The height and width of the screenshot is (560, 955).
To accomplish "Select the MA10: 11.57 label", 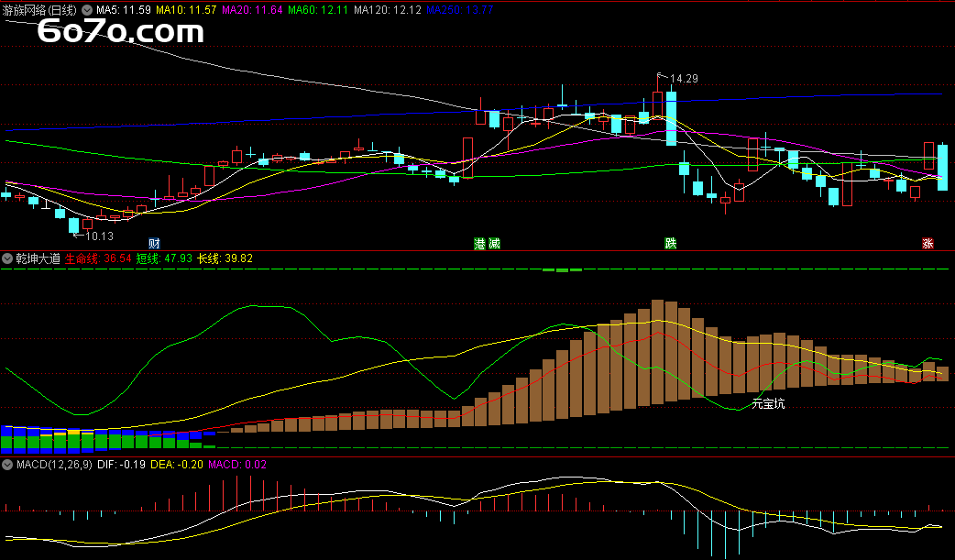I will [186, 10].
